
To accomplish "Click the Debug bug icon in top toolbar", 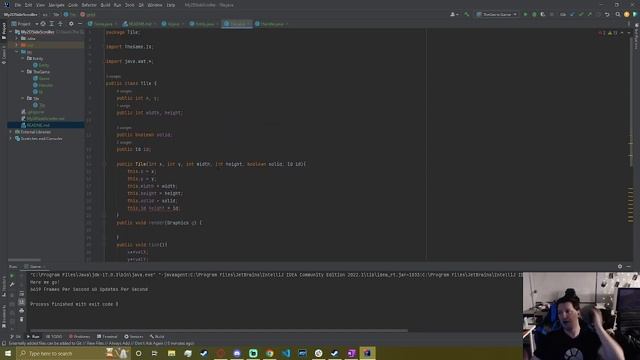I will (534, 14).
